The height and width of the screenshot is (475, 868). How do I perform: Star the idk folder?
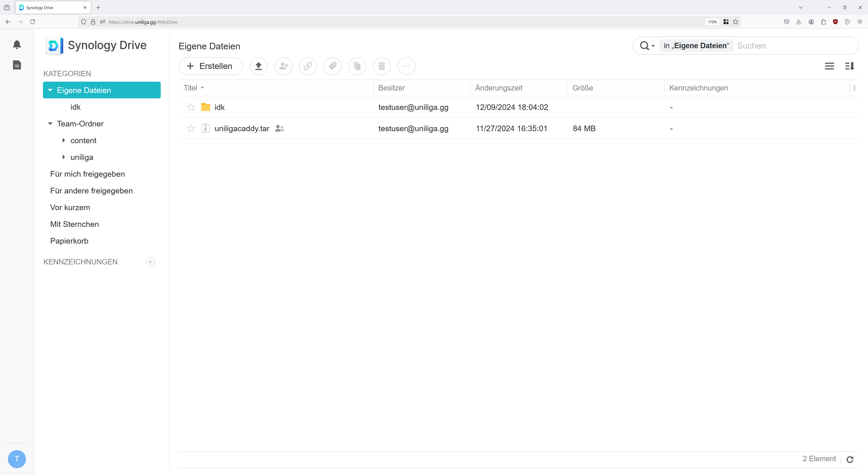(x=191, y=107)
